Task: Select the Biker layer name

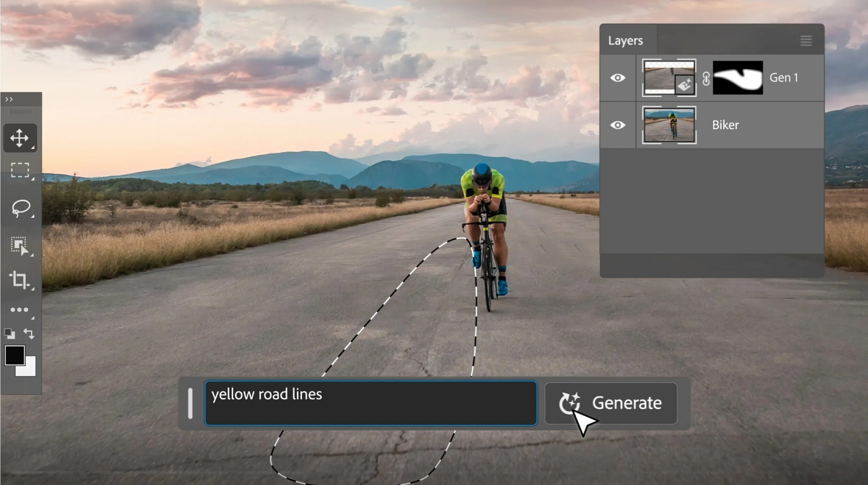Action: pos(725,125)
